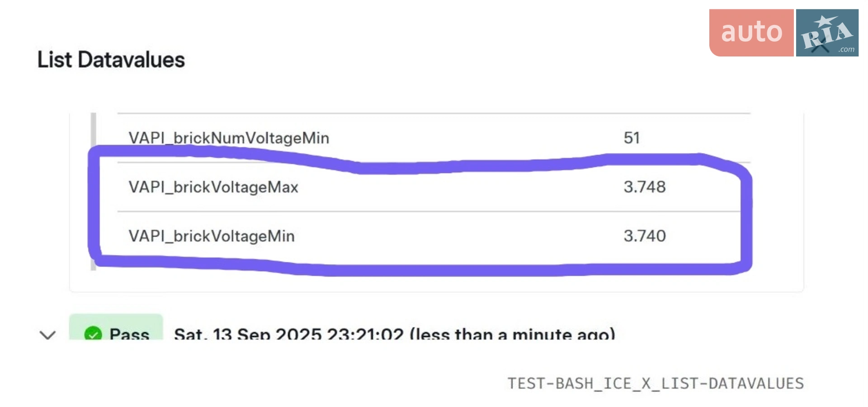Screen dimensions: 868x407
Task: Click the TEST-BASH_ICE_X_LIST-DATAVALUES identifier text
Action: pyautogui.click(x=656, y=384)
